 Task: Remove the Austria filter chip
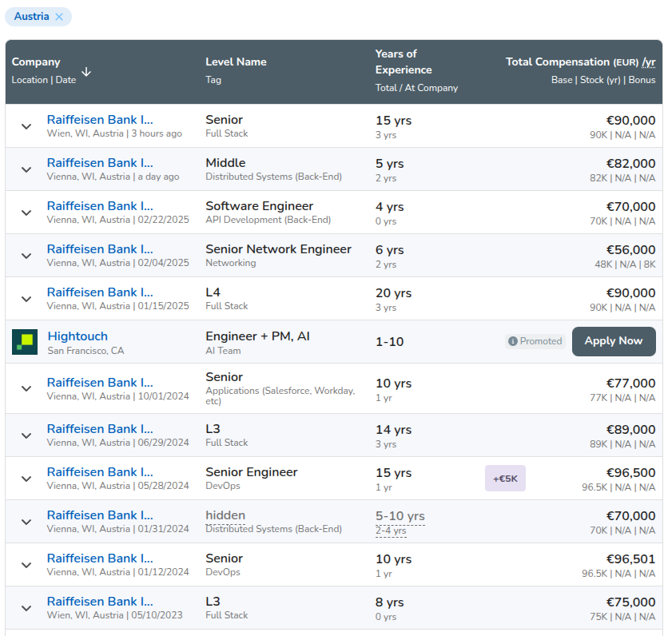click(x=59, y=17)
